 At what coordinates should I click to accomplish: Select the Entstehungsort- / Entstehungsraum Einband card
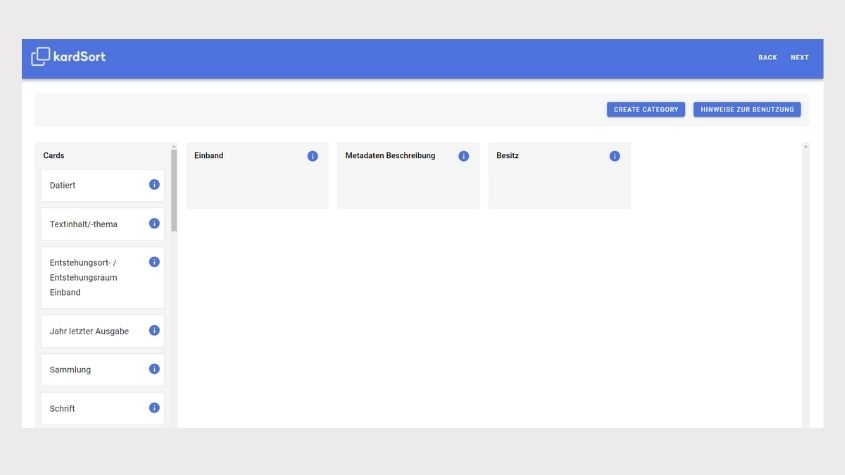tap(102, 278)
